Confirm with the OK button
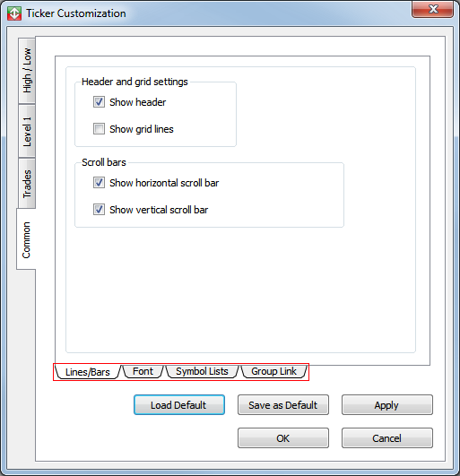Image resolution: width=460 pixels, height=476 pixels. [283, 438]
